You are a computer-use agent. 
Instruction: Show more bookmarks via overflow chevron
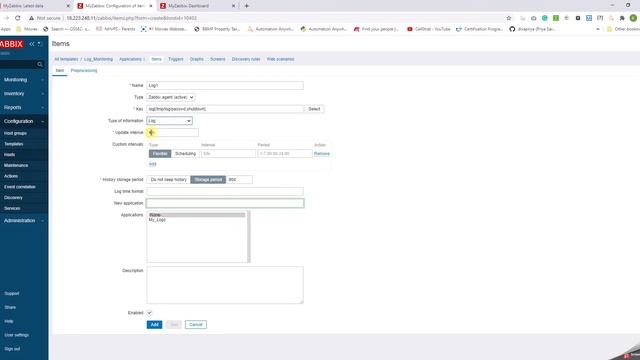(598, 29)
